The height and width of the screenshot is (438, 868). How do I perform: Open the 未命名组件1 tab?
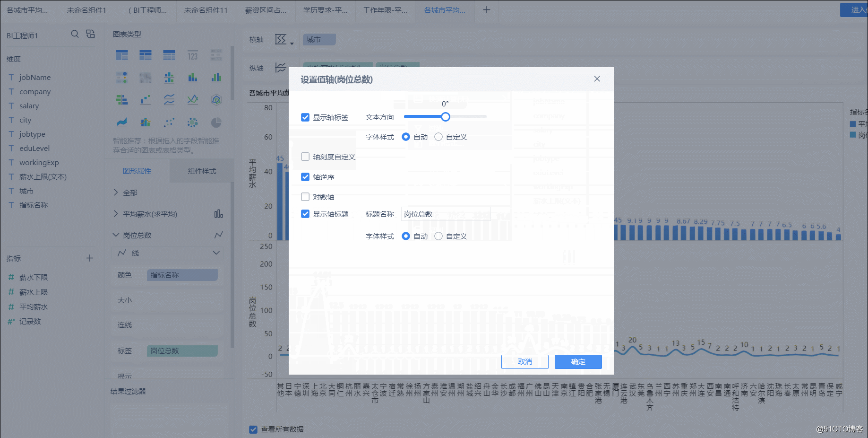[86, 10]
